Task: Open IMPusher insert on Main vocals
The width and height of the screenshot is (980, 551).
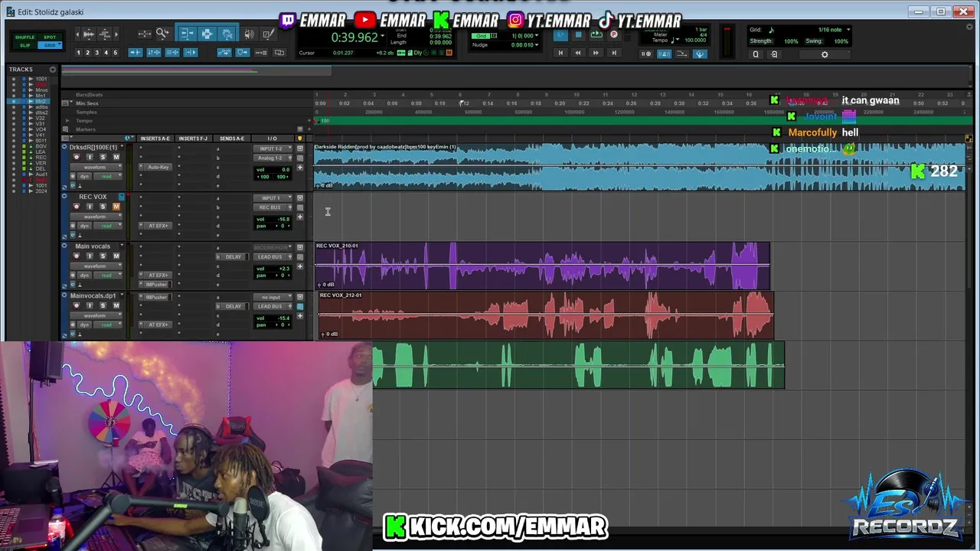Action: point(156,285)
